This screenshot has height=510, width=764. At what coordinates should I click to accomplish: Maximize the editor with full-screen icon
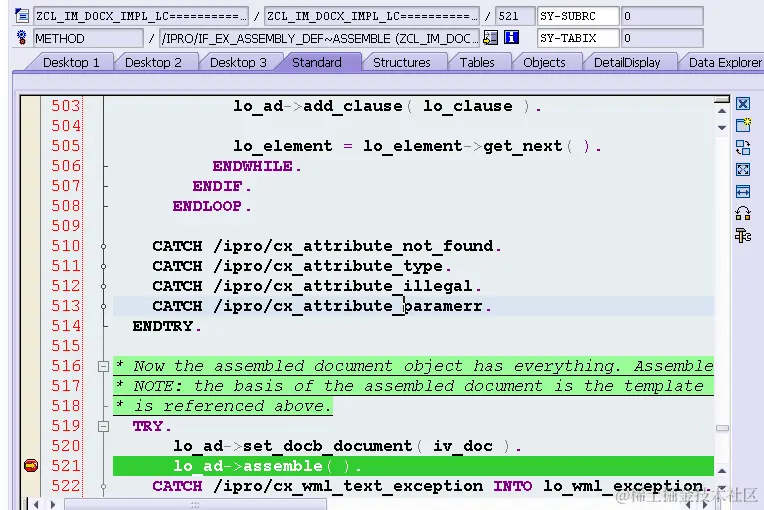click(743, 170)
